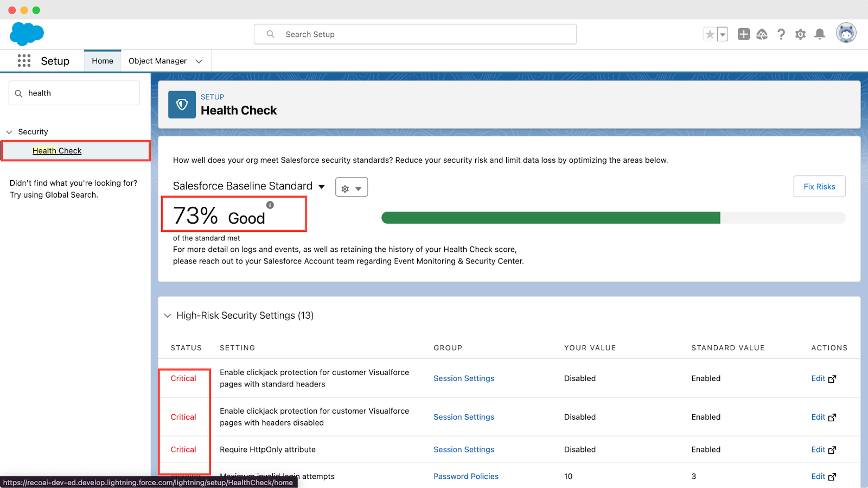The width and height of the screenshot is (868, 488).
Task: Open the baseline gear settings menu
Action: (x=352, y=187)
